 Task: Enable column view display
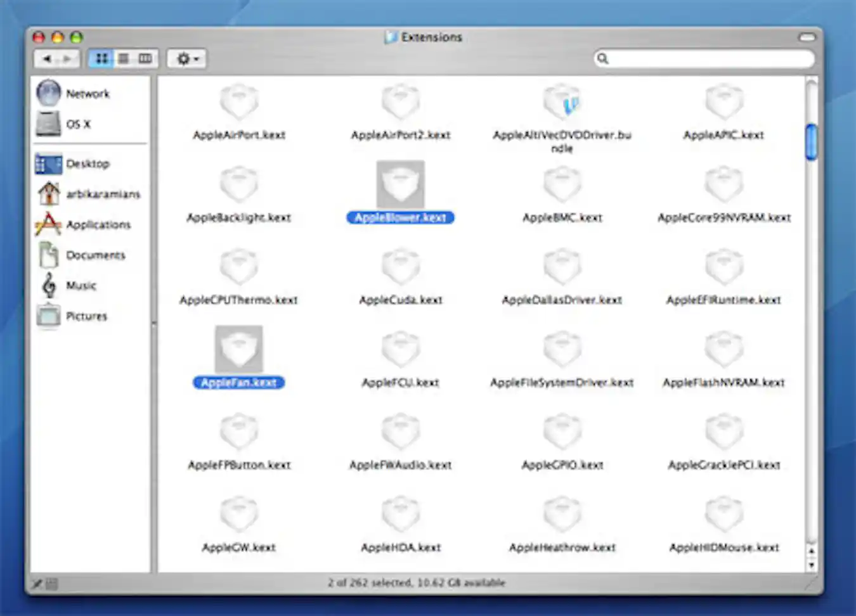[x=145, y=58]
